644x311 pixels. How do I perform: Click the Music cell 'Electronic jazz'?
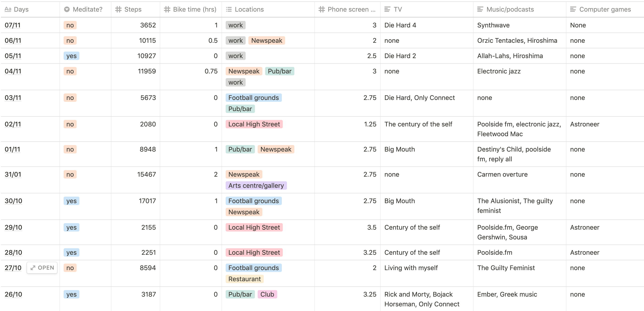point(520,77)
